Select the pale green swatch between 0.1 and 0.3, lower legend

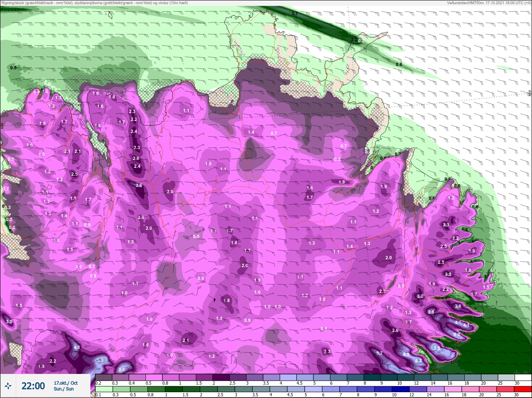point(105,389)
